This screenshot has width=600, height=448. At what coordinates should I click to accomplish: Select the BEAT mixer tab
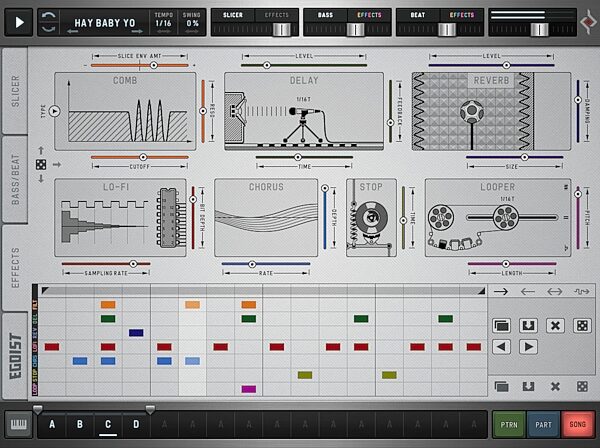[x=418, y=15]
